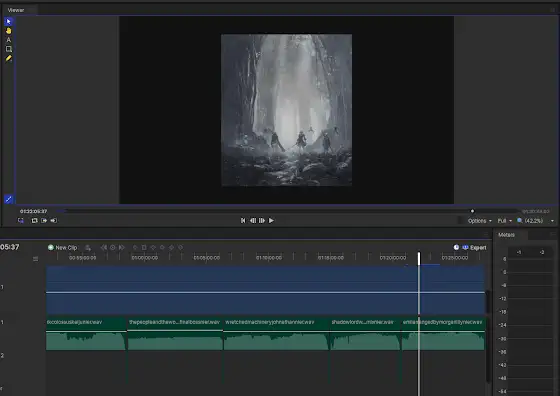Select the last audio clip by morgantbyniec.wav

click(x=443, y=334)
